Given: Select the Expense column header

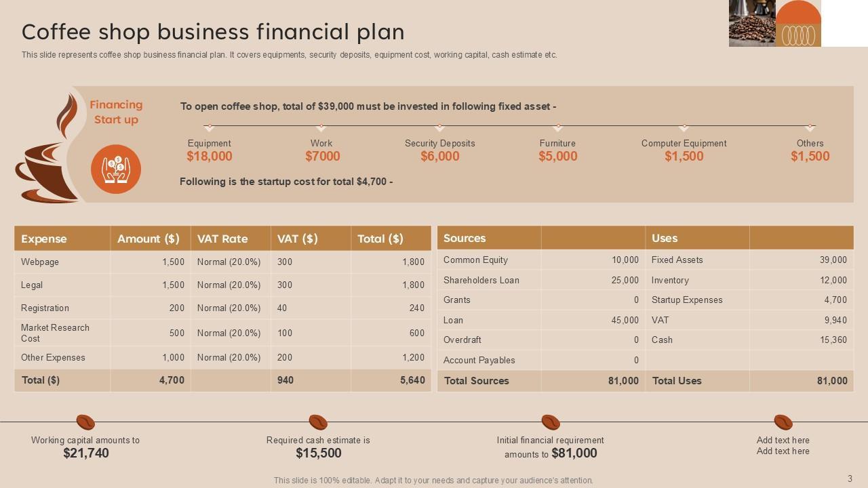Looking at the screenshot, I should [x=44, y=239].
